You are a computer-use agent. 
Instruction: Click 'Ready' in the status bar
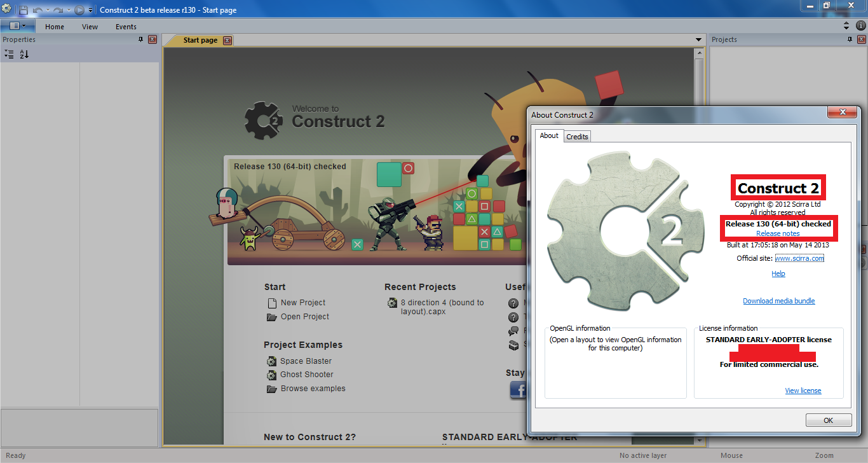16,455
